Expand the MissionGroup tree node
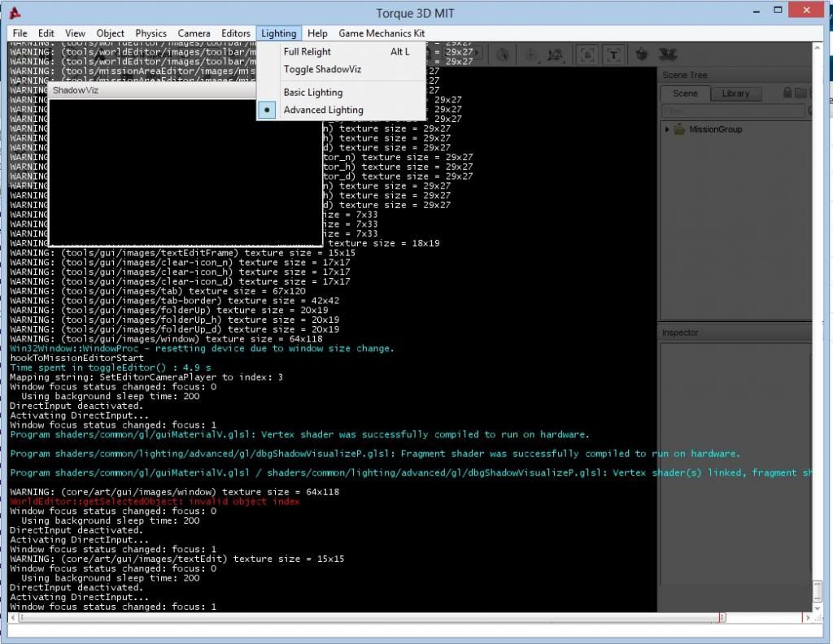 [x=667, y=129]
